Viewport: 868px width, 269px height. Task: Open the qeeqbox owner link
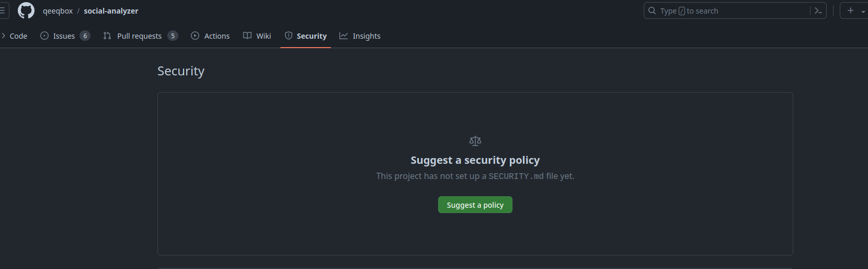[x=58, y=11]
